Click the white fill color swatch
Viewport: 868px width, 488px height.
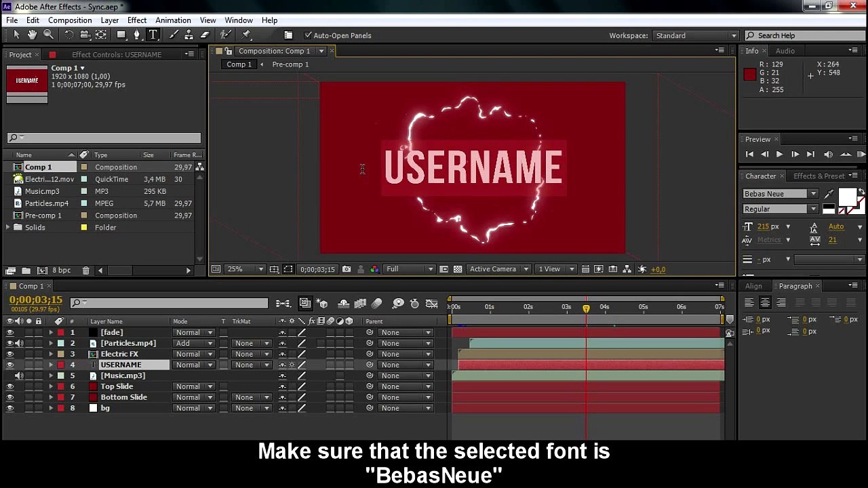tap(847, 197)
